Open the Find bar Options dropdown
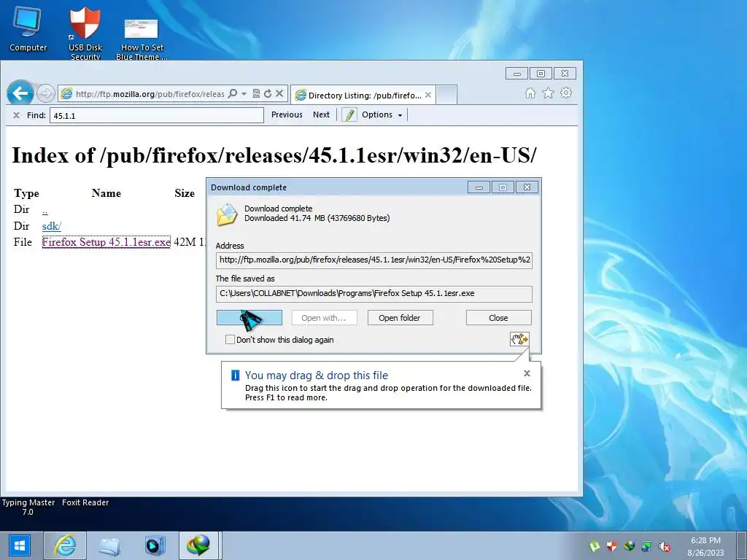Screen dimensions: 747x560 click(382, 114)
